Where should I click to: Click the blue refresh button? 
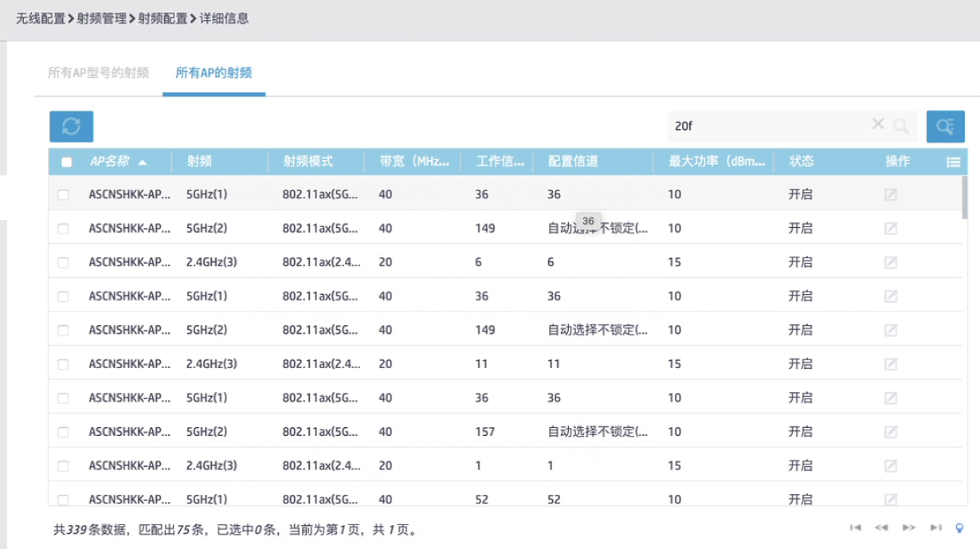coord(72,126)
